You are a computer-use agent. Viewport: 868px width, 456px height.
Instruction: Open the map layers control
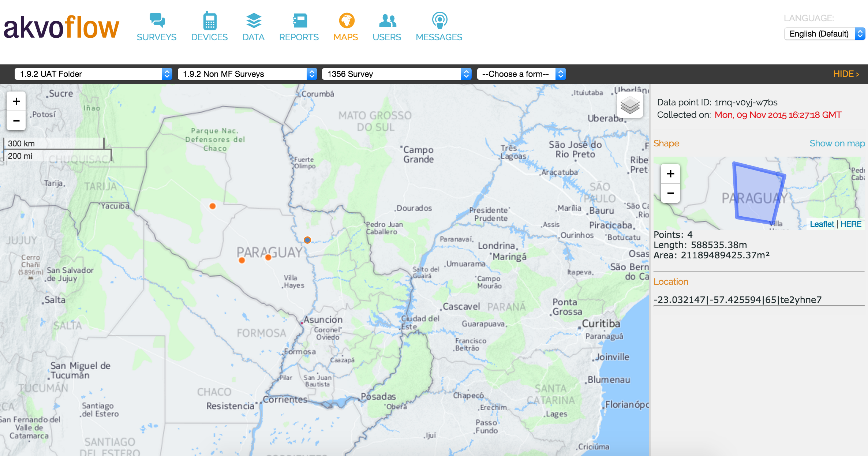click(x=630, y=105)
